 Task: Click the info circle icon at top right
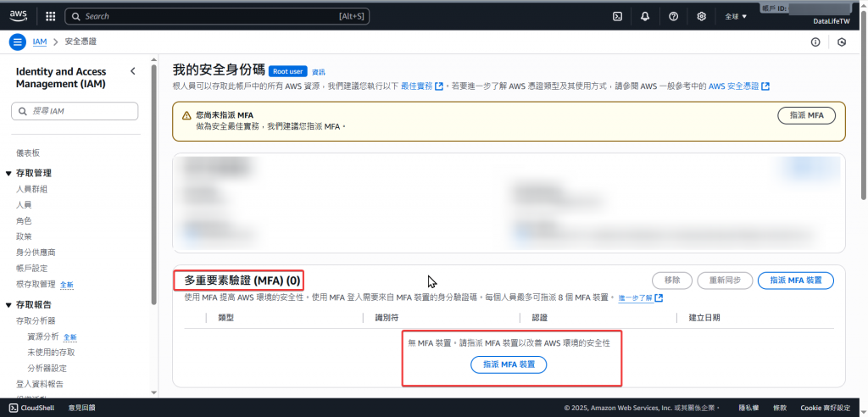click(815, 42)
